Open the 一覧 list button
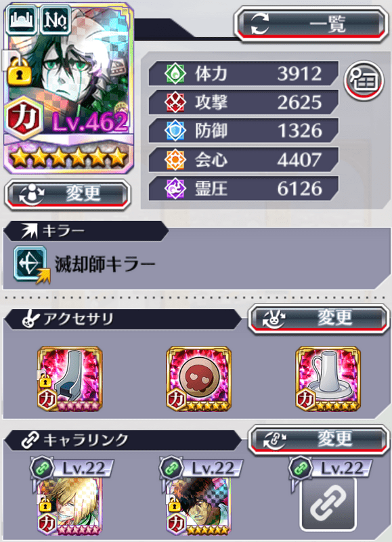This screenshot has height=542, width=392. (x=311, y=24)
